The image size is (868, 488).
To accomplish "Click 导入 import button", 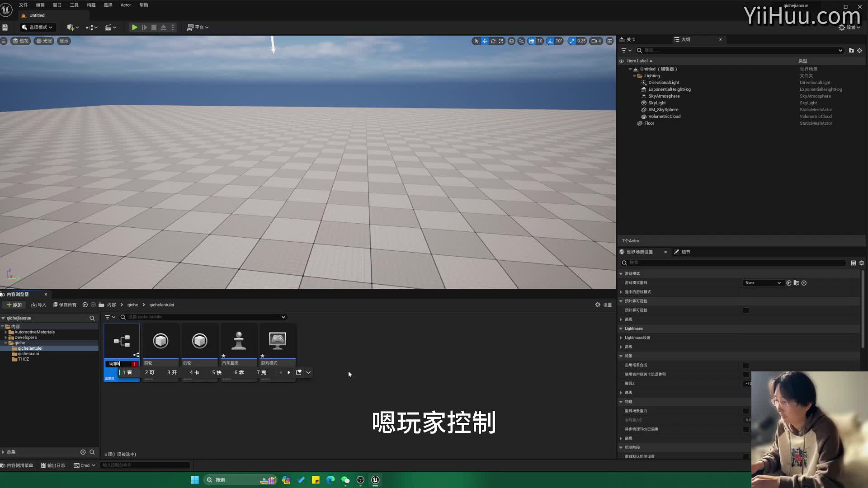I will pyautogui.click(x=39, y=305).
